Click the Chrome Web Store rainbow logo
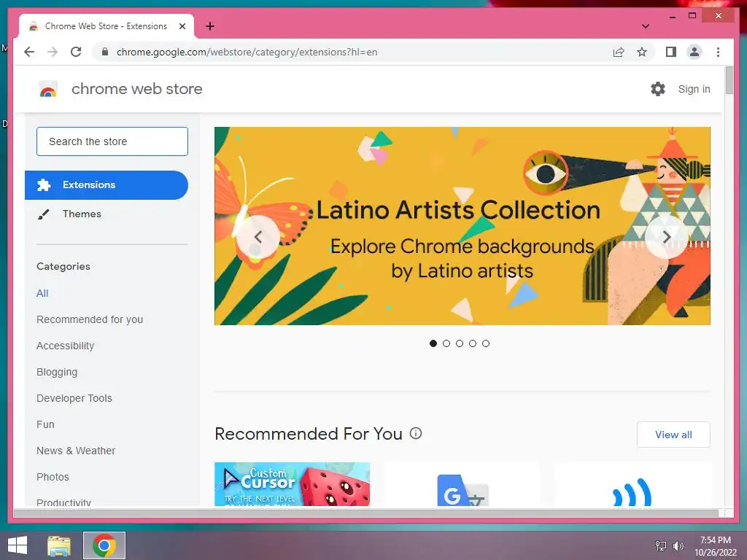 coord(47,89)
